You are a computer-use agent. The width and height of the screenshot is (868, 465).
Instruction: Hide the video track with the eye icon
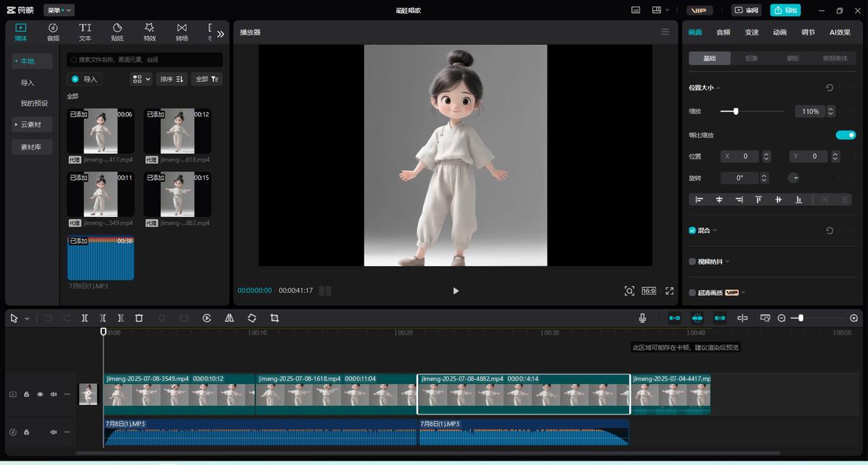[x=40, y=394]
